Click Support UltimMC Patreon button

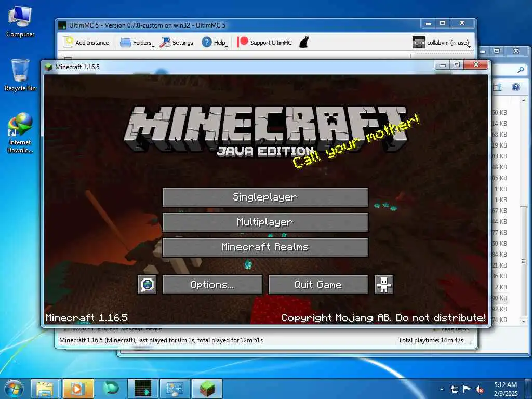click(264, 43)
